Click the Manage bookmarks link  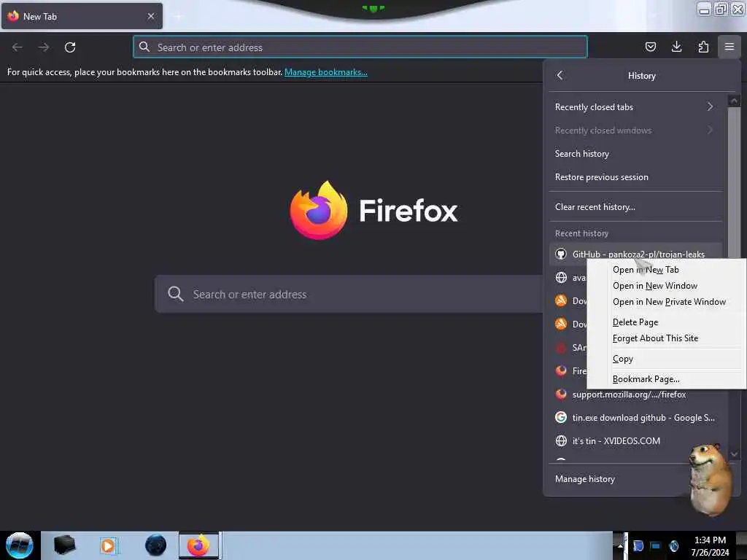click(326, 72)
